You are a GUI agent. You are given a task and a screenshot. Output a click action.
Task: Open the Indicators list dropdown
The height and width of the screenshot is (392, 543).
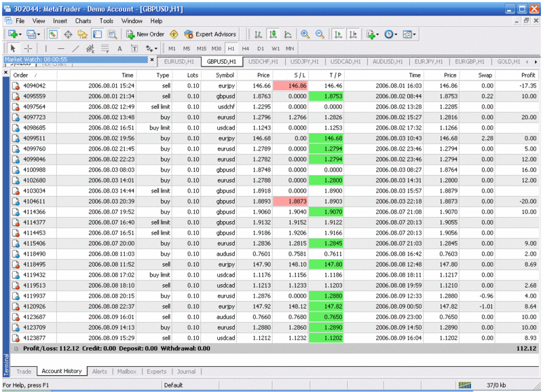[x=373, y=35]
